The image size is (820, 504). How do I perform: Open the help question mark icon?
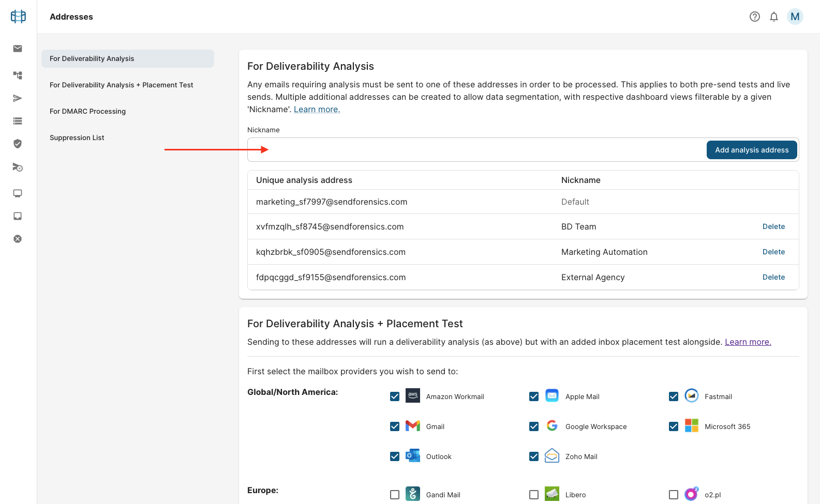pyautogui.click(x=755, y=17)
